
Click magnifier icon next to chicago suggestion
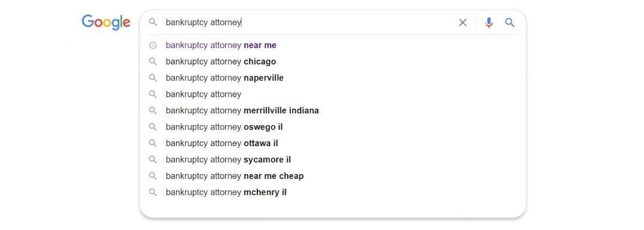153,61
